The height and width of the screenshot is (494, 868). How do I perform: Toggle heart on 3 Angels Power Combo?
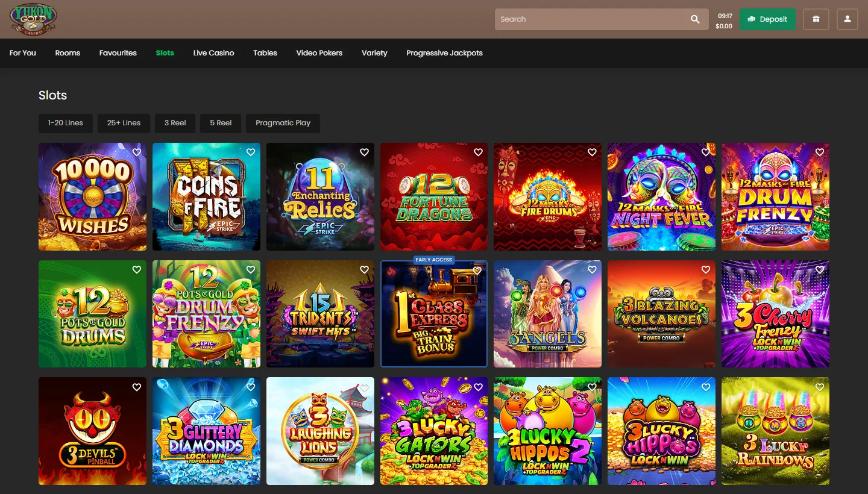pyautogui.click(x=592, y=270)
